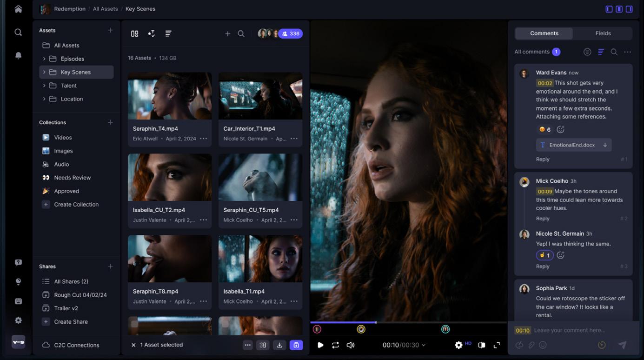
Task: Open the Videos collection
Action: click(63, 138)
